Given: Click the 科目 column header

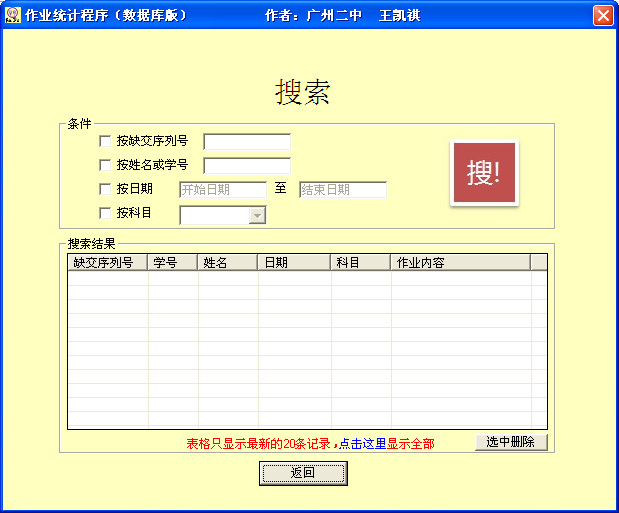Looking at the screenshot, I should tap(360, 262).
